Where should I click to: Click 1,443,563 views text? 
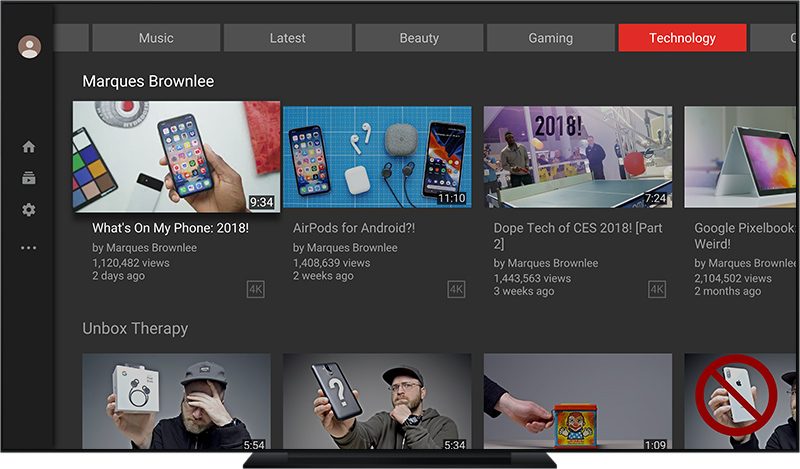point(532,278)
